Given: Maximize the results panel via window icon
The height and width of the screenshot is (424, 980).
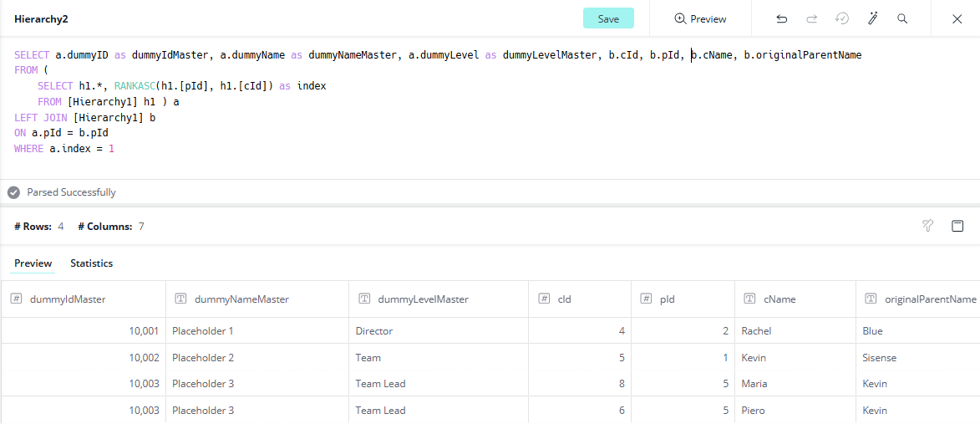Looking at the screenshot, I should point(957,226).
